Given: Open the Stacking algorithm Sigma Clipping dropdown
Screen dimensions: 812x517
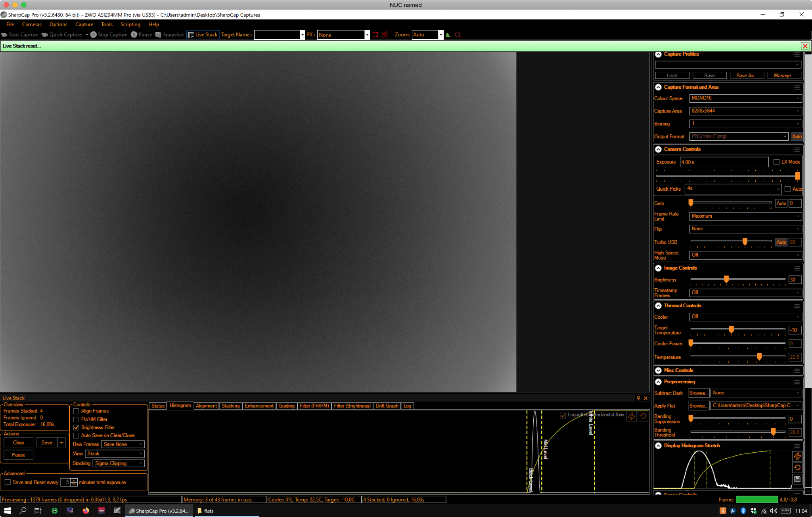Looking at the screenshot, I should click(x=119, y=463).
